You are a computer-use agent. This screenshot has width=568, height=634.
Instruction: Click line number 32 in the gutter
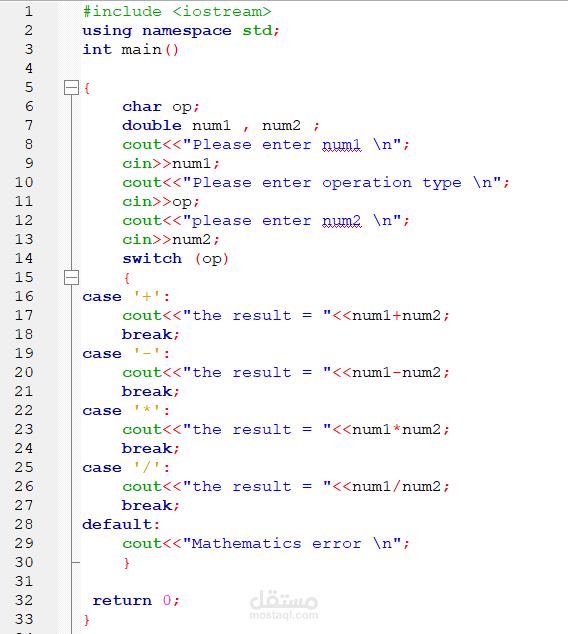[x=24, y=600]
